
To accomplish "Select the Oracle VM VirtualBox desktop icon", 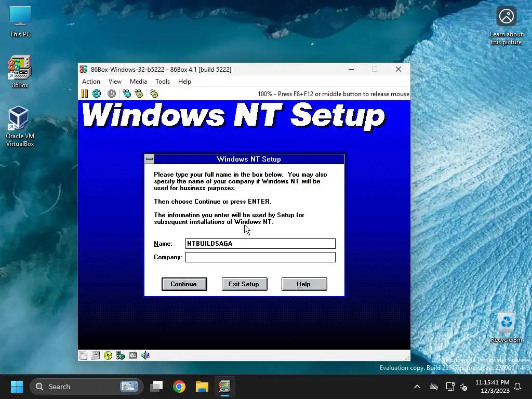I will point(20,126).
